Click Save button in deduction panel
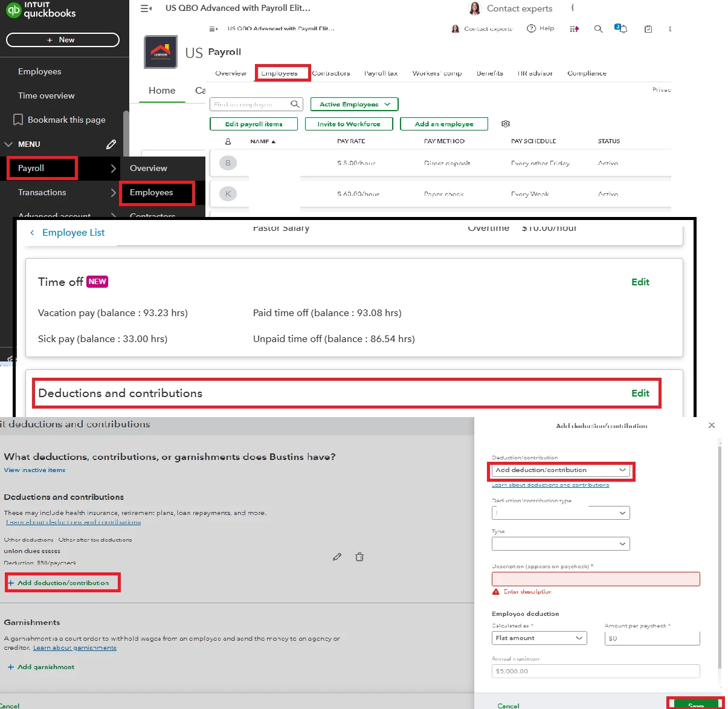 click(x=696, y=705)
